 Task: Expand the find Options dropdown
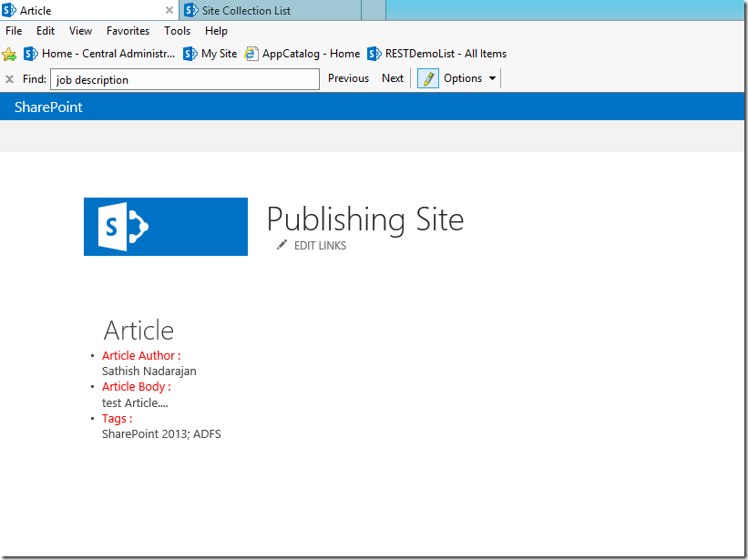point(470,78)
